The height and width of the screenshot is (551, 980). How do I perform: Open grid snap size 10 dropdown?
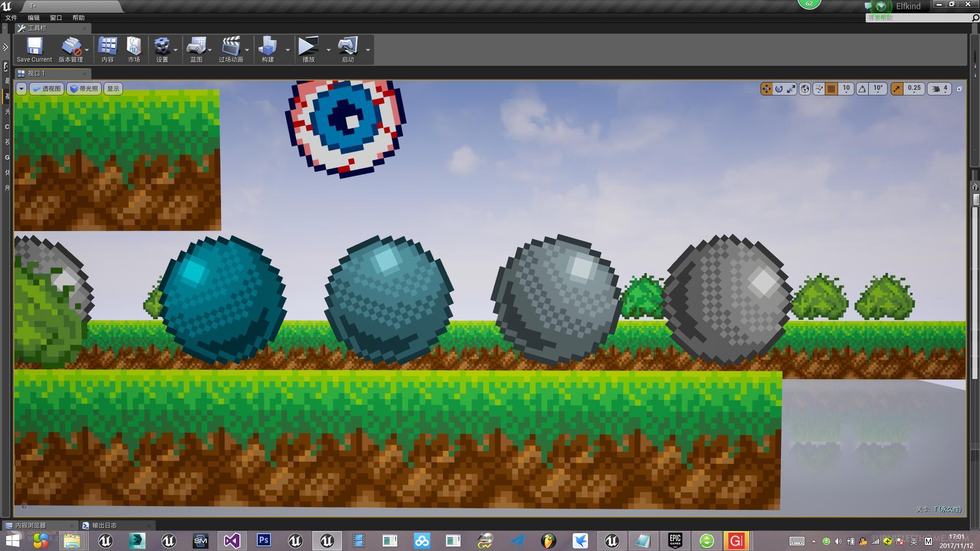[846, 89]
